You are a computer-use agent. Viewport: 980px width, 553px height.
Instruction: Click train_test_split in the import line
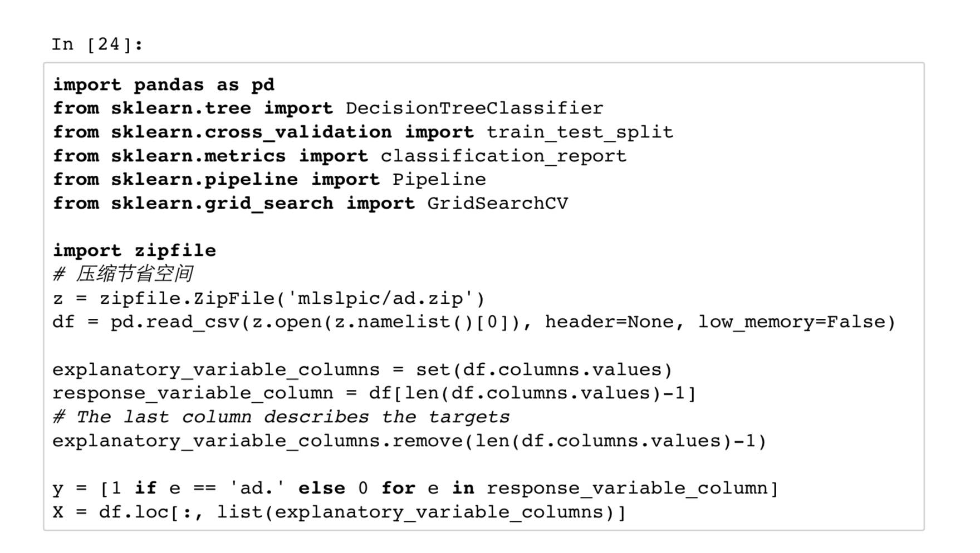pyautogui.click(x=580, y=132)
